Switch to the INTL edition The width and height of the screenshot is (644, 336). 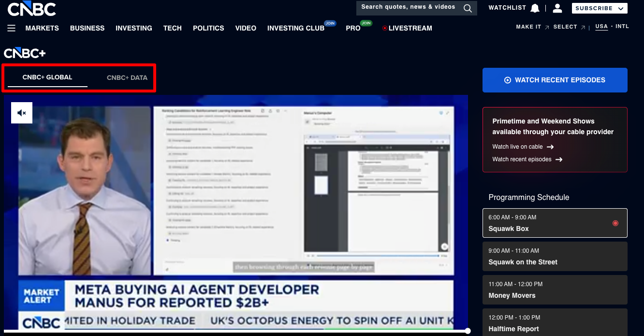pyautogui.click(x=622, y=27)
